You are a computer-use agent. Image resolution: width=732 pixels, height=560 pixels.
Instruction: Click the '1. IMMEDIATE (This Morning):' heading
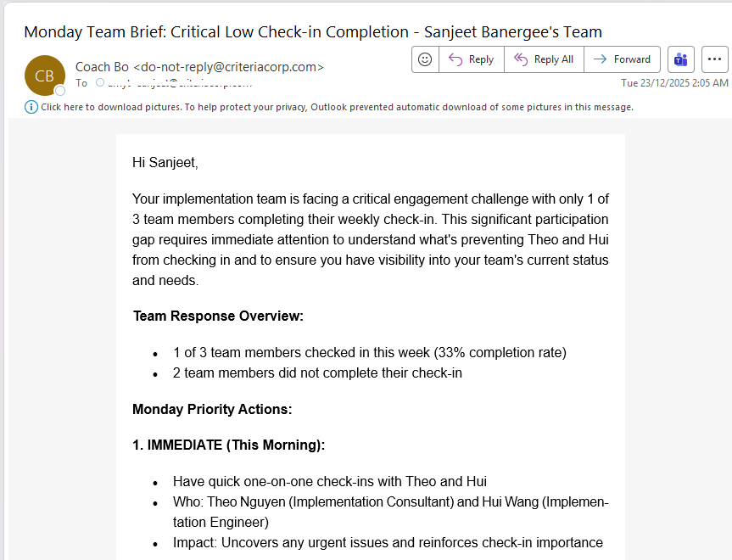228,445
